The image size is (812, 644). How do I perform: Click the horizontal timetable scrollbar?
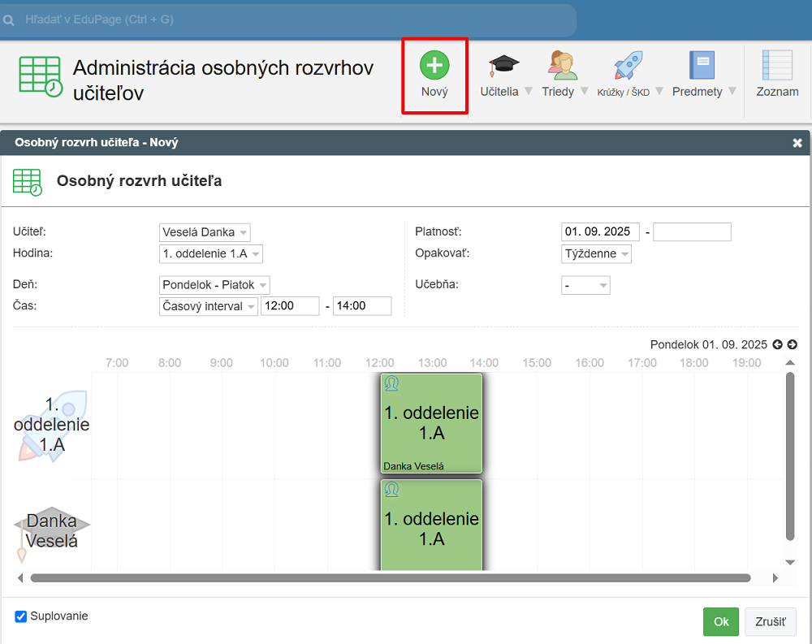pos(390,578)
